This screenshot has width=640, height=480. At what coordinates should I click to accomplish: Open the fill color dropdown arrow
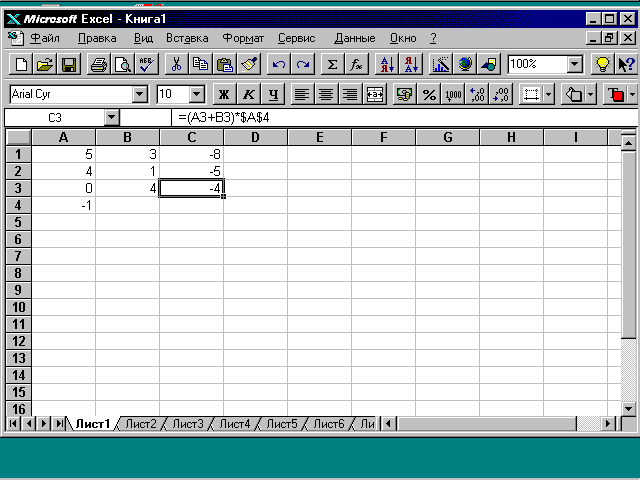point(591,95)
